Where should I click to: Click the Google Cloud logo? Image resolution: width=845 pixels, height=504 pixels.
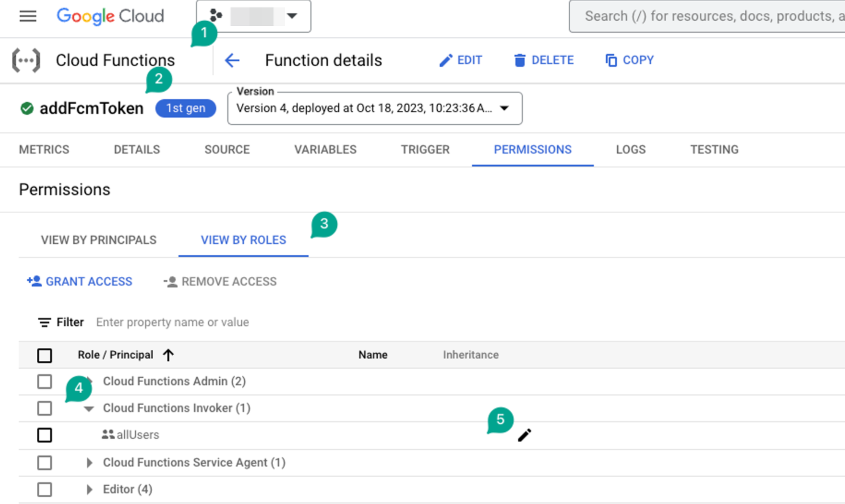tap(110, 16)
